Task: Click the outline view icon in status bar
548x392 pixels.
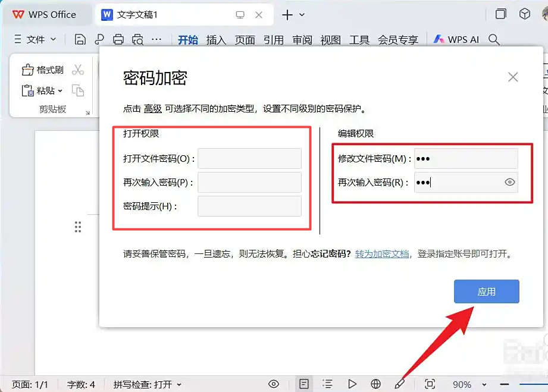Action: 327,384
